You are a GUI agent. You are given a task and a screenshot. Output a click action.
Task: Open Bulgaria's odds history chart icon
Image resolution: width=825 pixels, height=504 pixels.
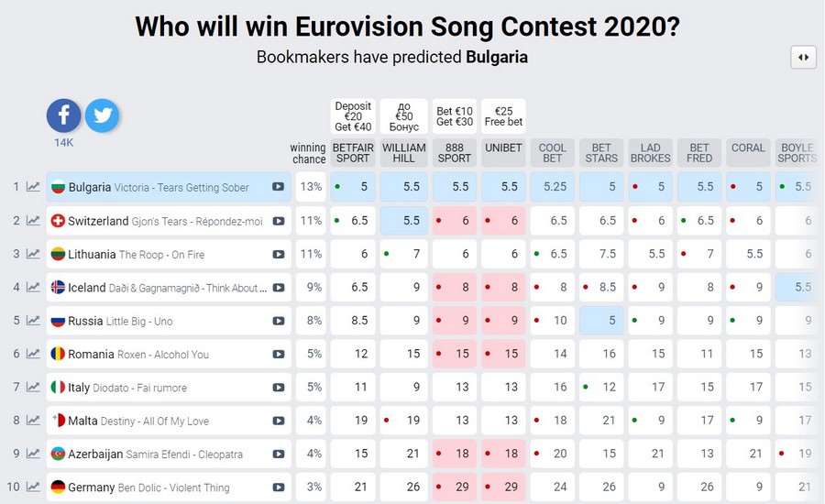tap(33, 187)
